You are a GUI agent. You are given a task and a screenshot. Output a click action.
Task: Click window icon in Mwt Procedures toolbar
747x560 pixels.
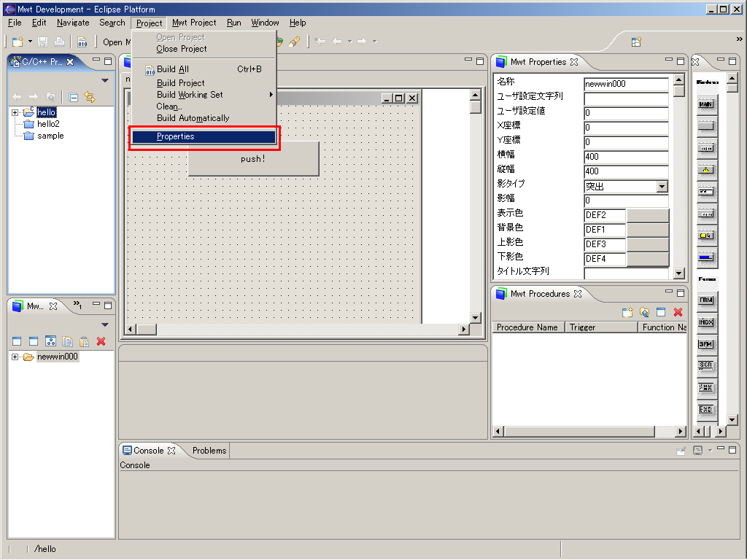pyautogui.click(x=661, y=312)
